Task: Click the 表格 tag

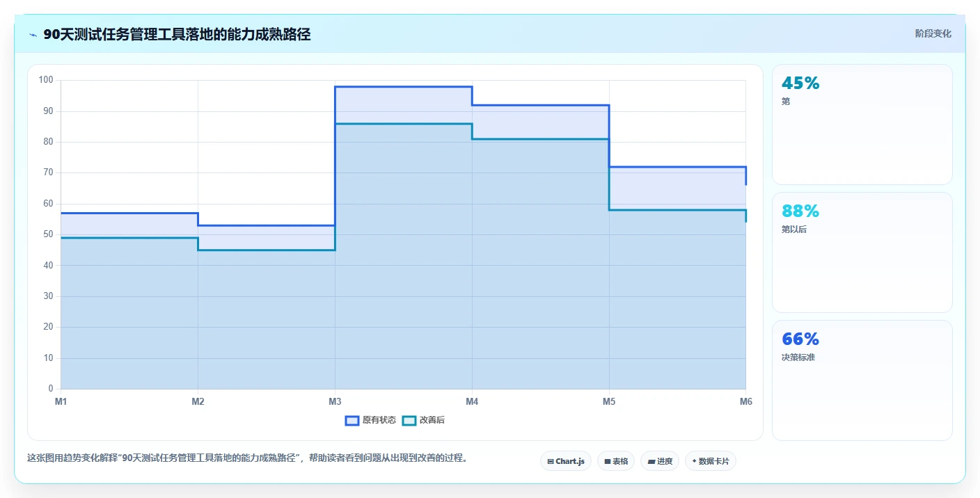Action: pyautogui.click(x=616, y=461)
